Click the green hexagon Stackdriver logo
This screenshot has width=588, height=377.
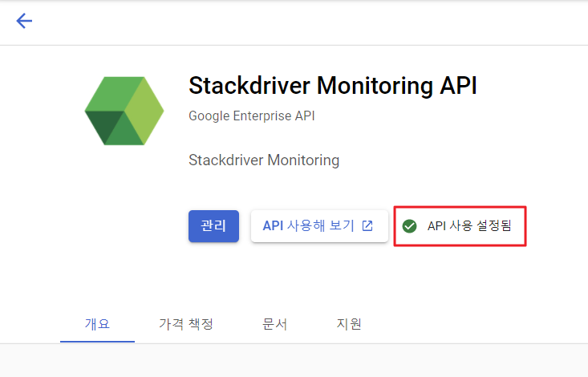pos(124,111)
